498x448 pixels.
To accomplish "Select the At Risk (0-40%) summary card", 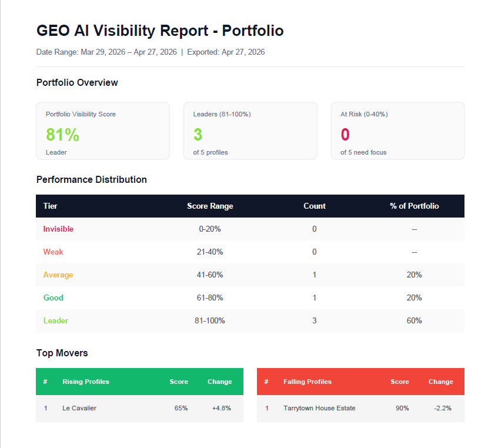I will (x=397, y=131).
